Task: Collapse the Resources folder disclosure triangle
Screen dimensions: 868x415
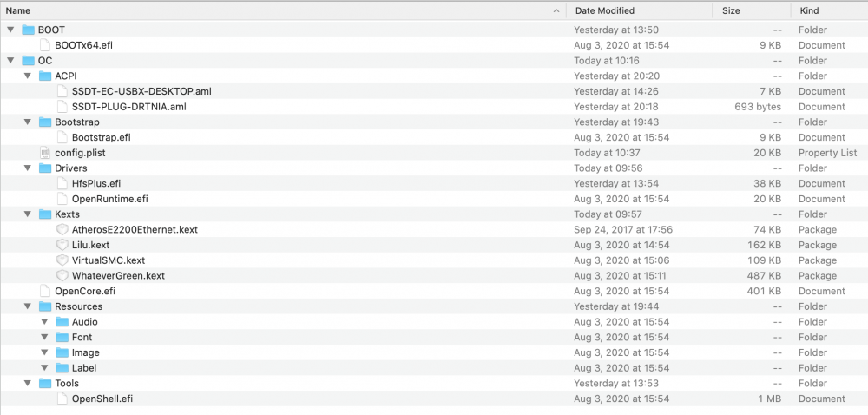Action: click(x=28, y=306)
